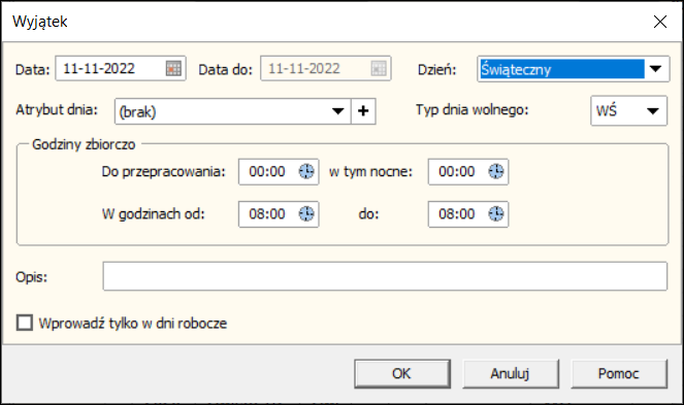This screenshot has width=684, height=405.
Task: Close the Wyjątek dialog window
Action: (660, 21)
